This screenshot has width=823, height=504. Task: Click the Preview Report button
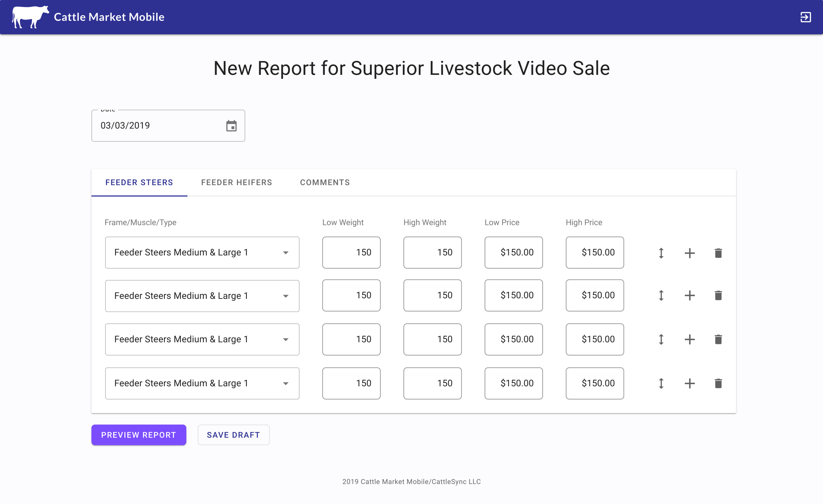click(139, 435)
